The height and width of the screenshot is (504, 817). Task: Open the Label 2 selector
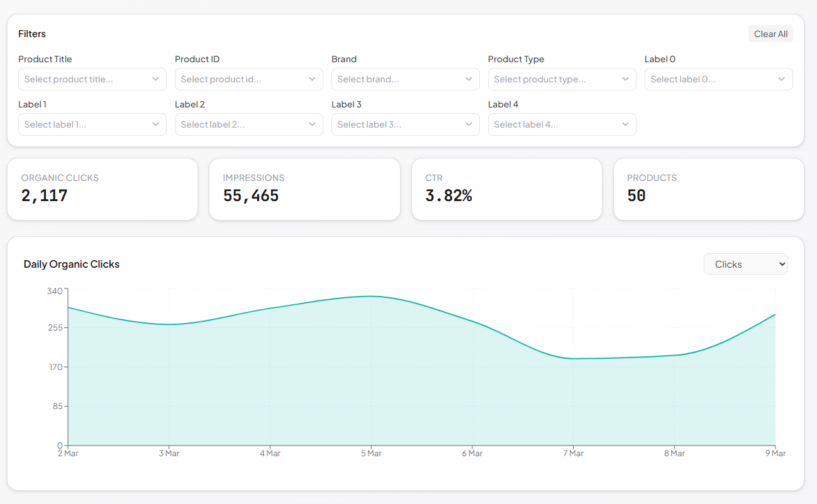[248, 124]
